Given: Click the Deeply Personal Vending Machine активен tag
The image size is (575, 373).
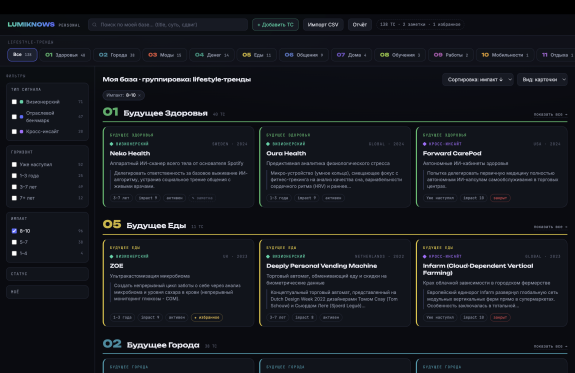Looking at the screenshot, I should tap(331, 317).
